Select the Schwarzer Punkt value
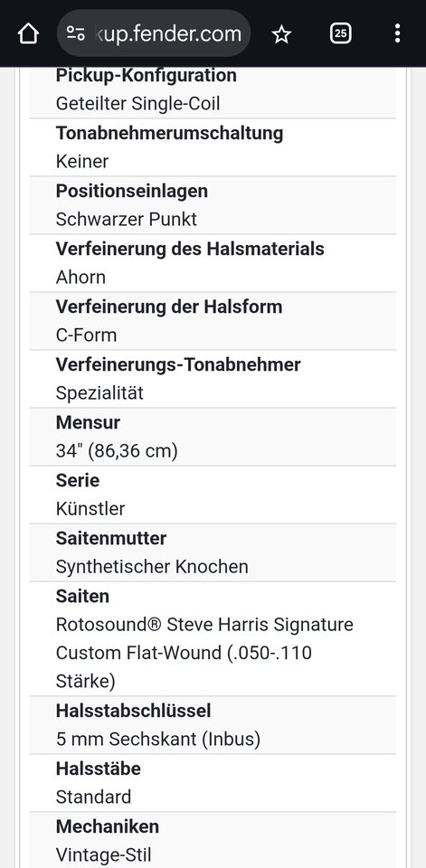426x868 pixels. [127, 219]
